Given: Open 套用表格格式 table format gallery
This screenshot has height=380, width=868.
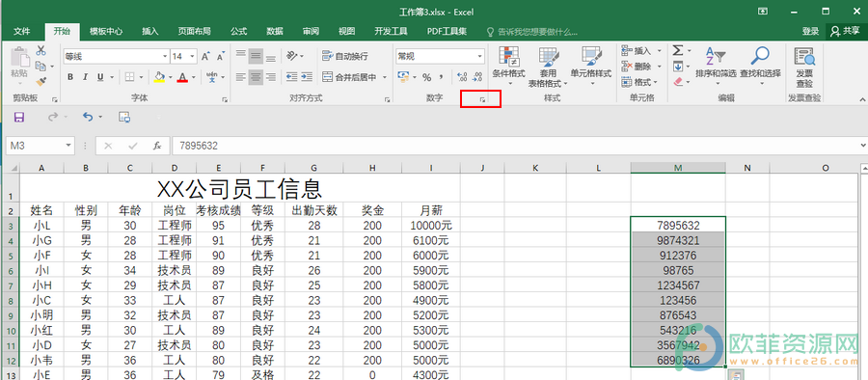Looking at the screenshot, I should coord(548,67).
